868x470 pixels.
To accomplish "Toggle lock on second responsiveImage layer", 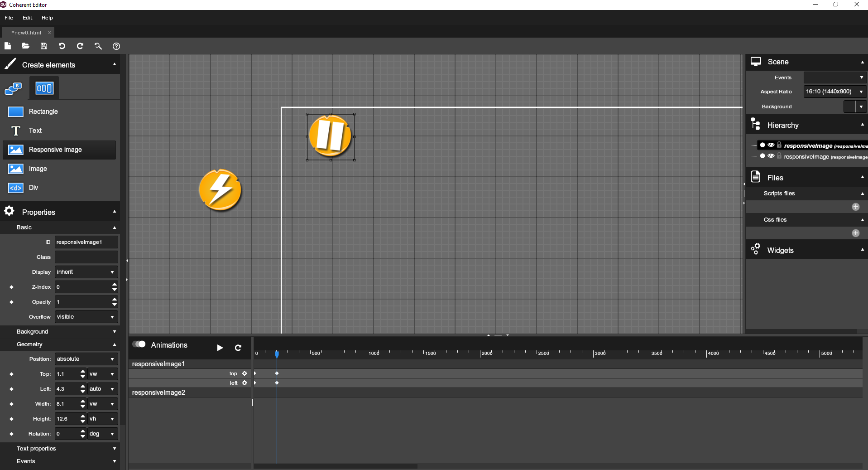I will tap(779, 156).
